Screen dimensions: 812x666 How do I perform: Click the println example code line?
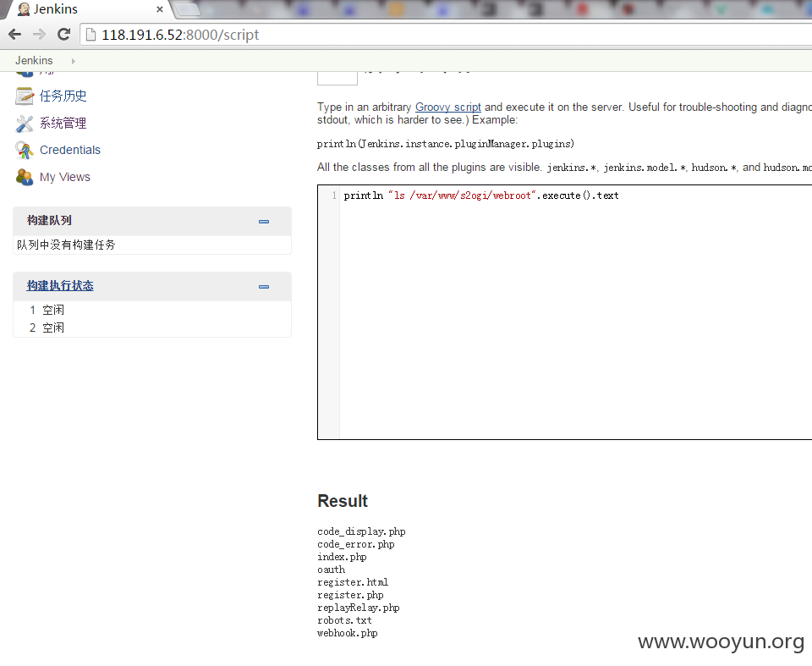[446, 144]
